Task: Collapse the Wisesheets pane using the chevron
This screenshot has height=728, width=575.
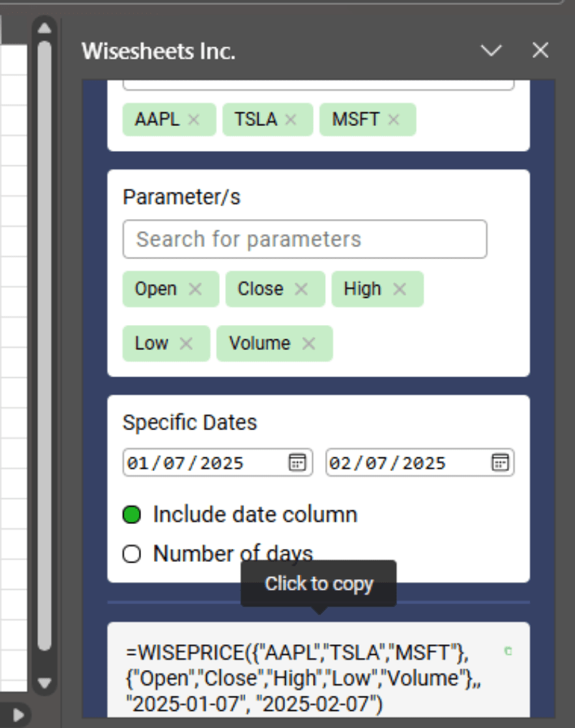Action: pyautogui.click(x=491, y=51)
